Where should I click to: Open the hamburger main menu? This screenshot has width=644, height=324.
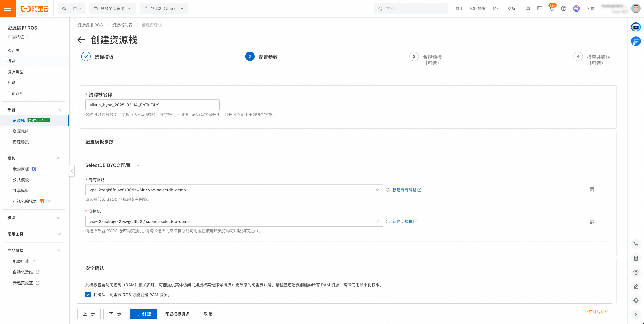[8, 8]
